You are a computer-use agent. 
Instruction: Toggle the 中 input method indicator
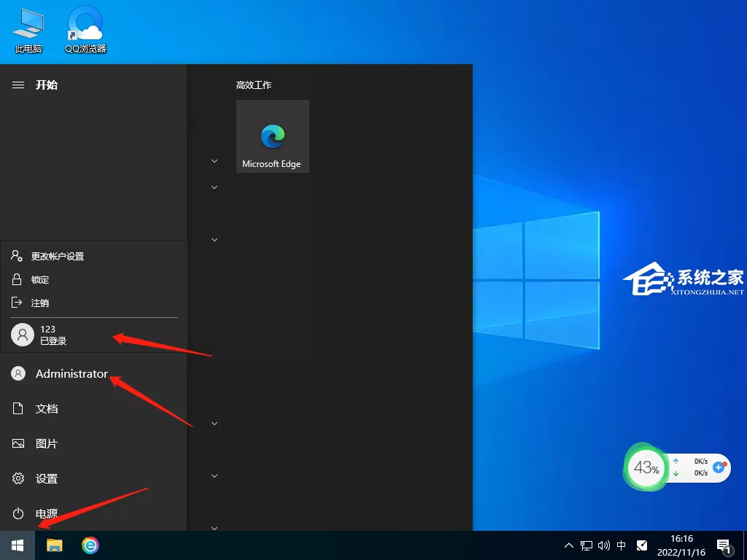point(622,545)
